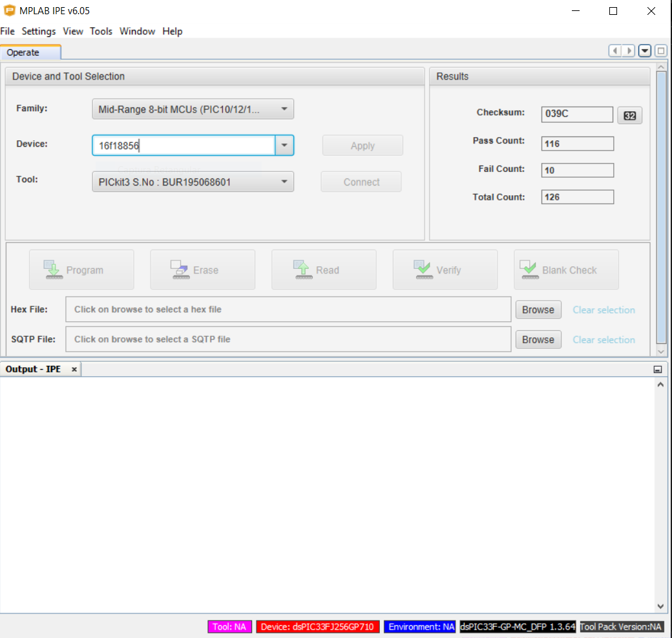Click the 'Tool: NA' status indicator

point(230,627)
